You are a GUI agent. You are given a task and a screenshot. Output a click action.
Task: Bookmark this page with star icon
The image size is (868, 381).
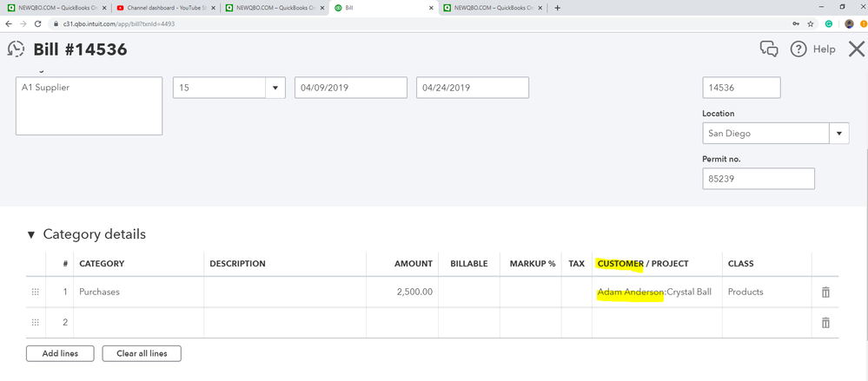point(811,23)
